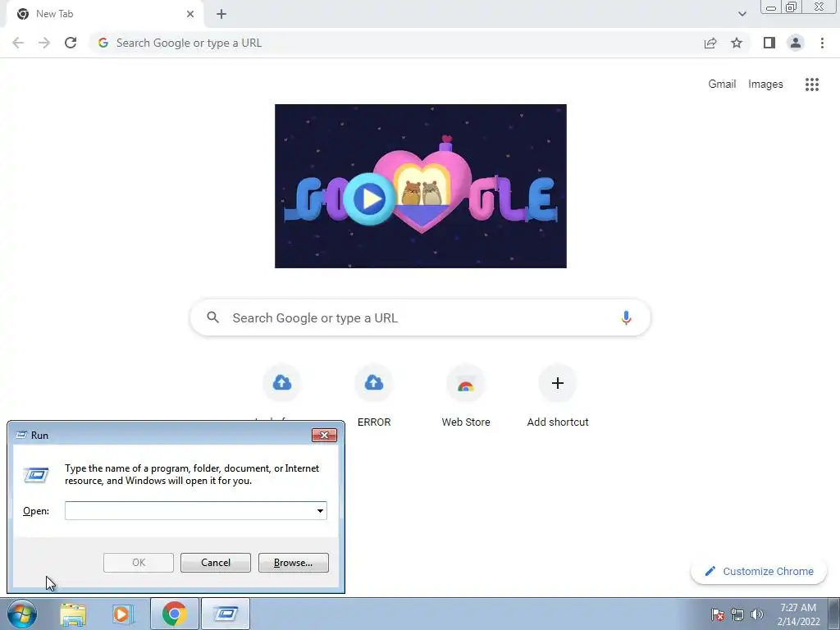This screenshot has width=840, height=630.
Task: Click the Run taskbar button
Action: [226, 614]
